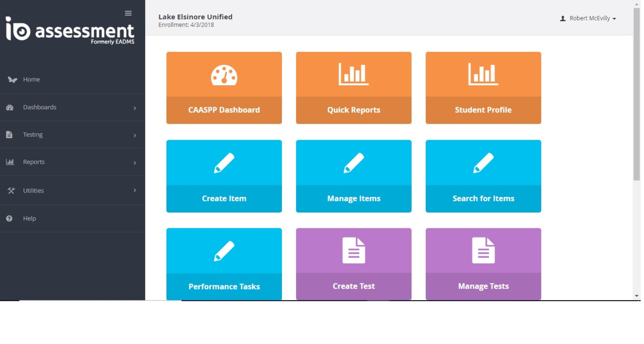This screenshot has height=344, width=644.
Task: Click the Create Item pencil tile
Action: pos(224,176)
